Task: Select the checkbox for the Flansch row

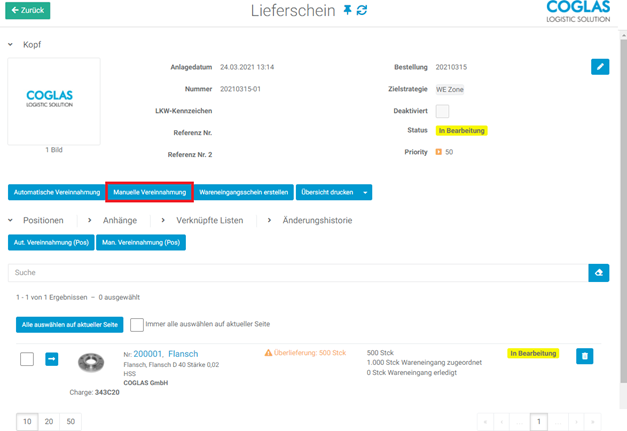Action: pos(27,359)
